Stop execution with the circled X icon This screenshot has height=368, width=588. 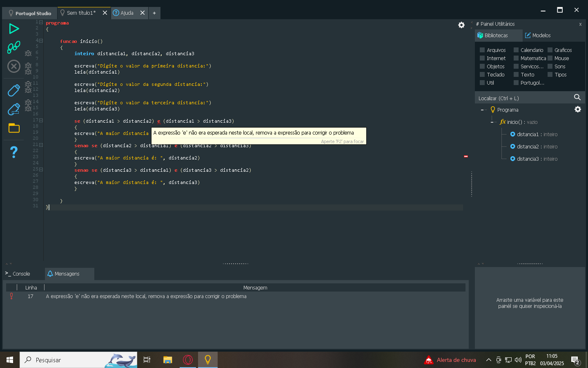(14, 66)
